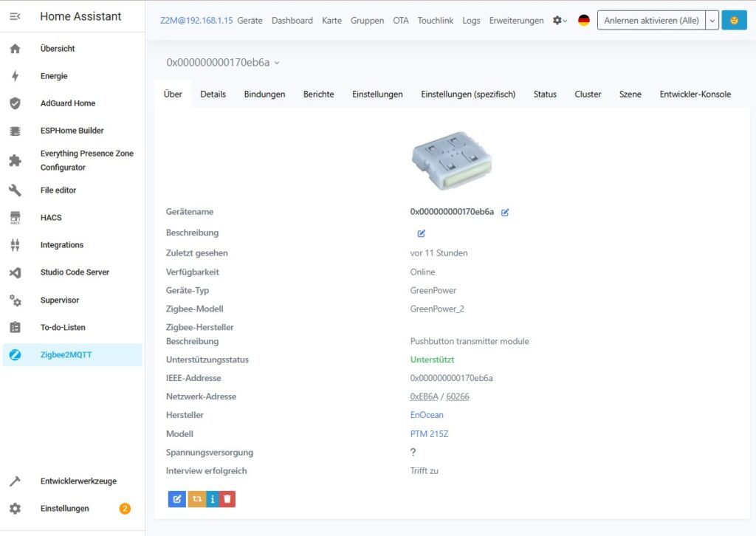Click the Home Assistant title text
This screenshot has height=536, width=756.
pos(80,16)
